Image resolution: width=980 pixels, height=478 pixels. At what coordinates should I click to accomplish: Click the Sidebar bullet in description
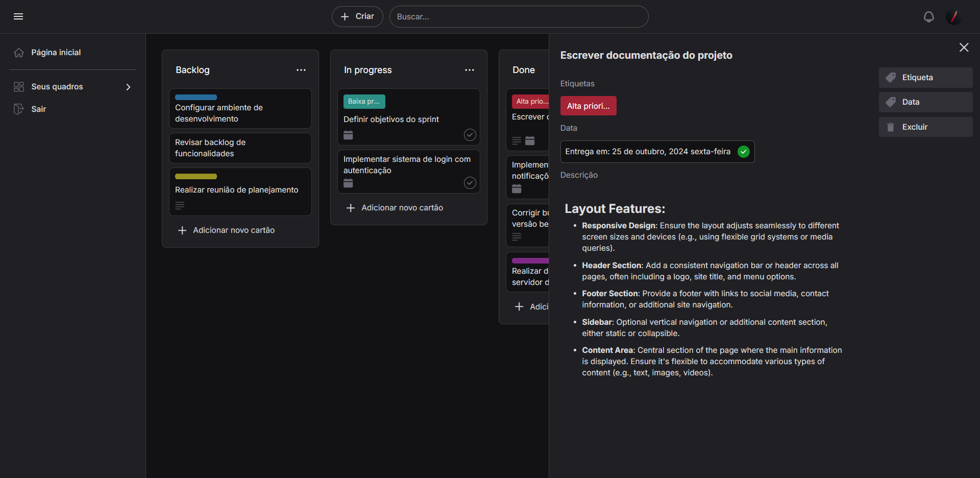[x=705, y=328]
